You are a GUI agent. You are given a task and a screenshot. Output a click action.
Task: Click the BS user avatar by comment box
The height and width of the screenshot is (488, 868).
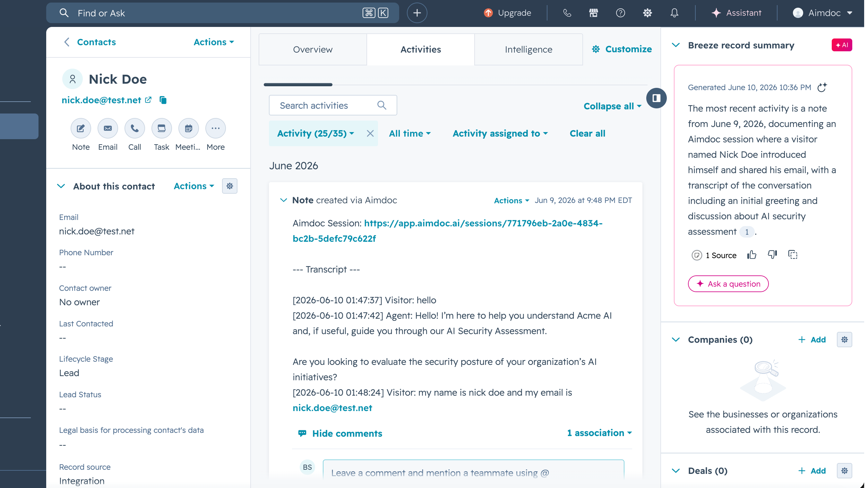(x=307, y=467)
